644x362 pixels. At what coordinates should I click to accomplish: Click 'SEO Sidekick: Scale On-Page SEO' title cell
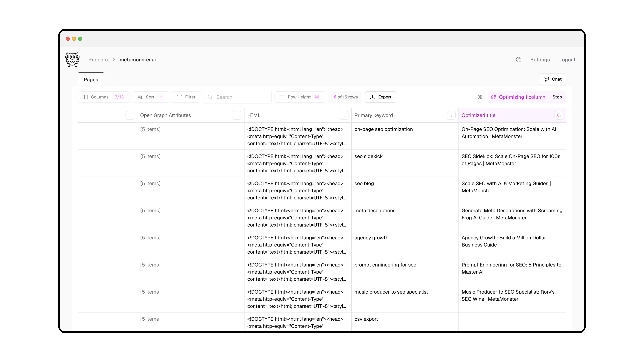[x=512, y=163]
